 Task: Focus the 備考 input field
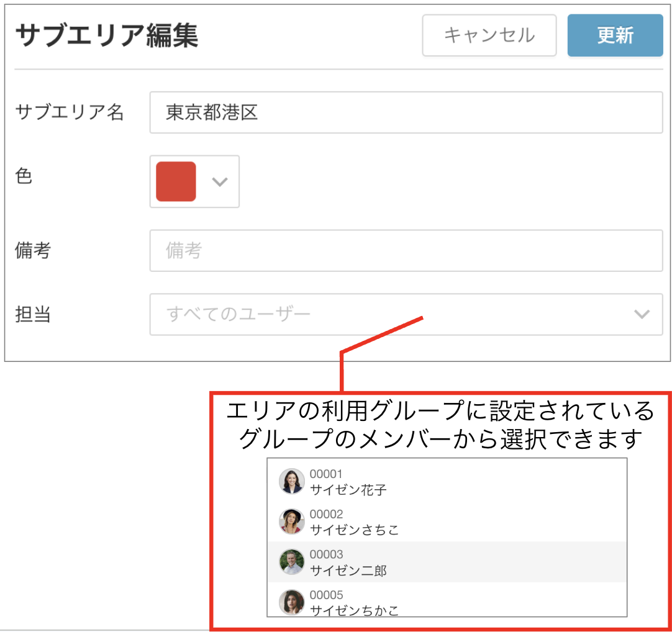tap(406, 251)
